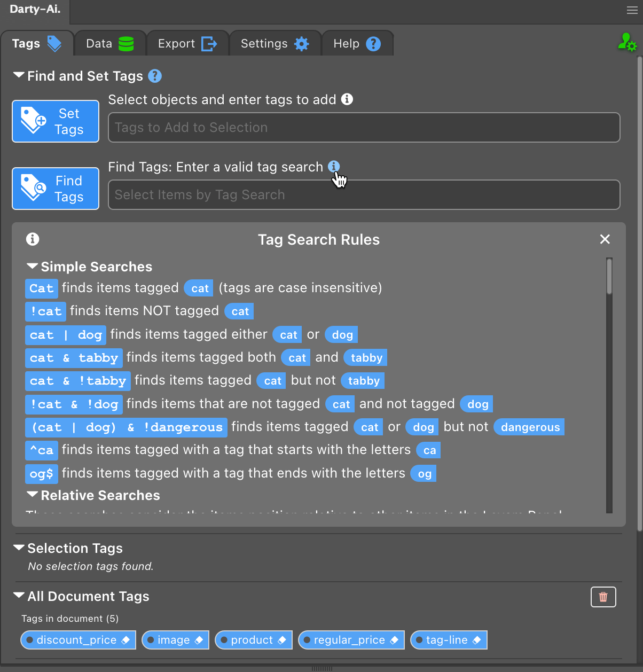
Task: Collapse the Simple Searches section
Action: click(32, 266)
